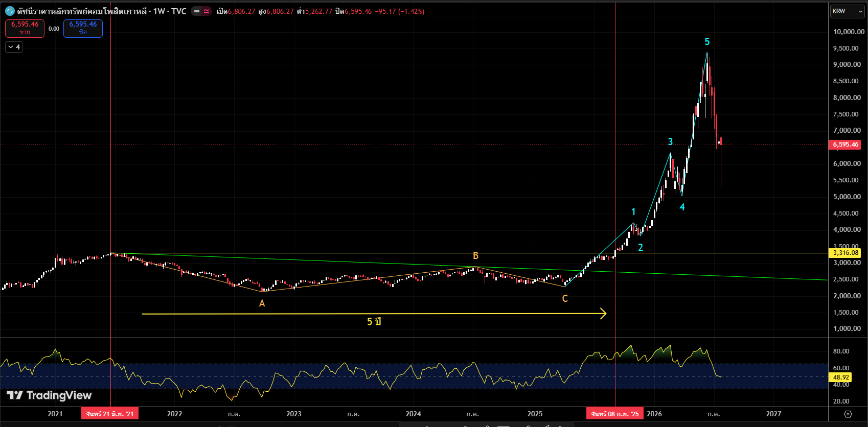Click the 7,500.00 price axis label
The height and width of the screenshot is (427, 868).
point(846,114)
